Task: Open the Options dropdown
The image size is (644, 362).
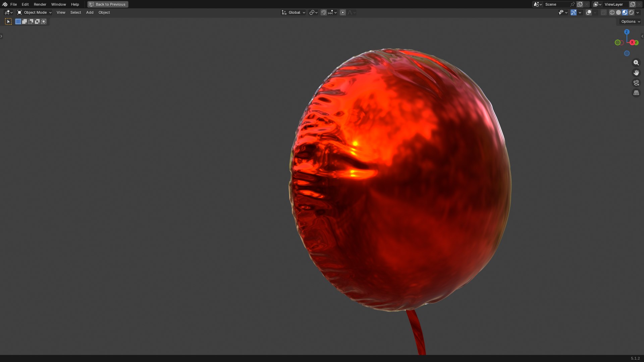Action: click(x=630, y=21)
